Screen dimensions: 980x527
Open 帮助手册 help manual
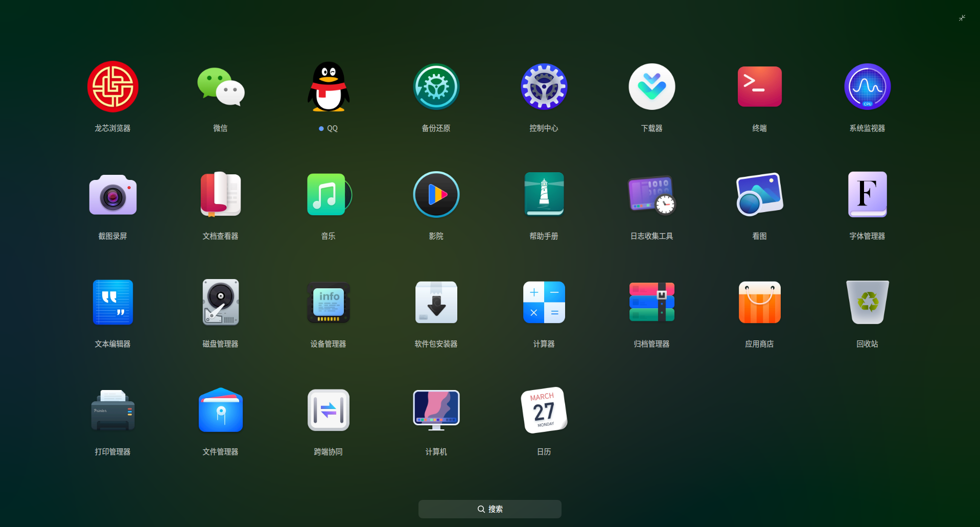pos(544,195)
